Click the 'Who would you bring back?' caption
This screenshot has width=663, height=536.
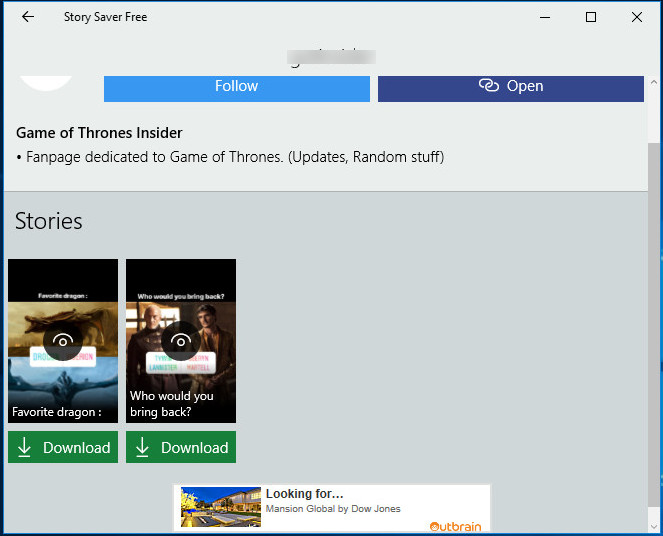[172, 404]
